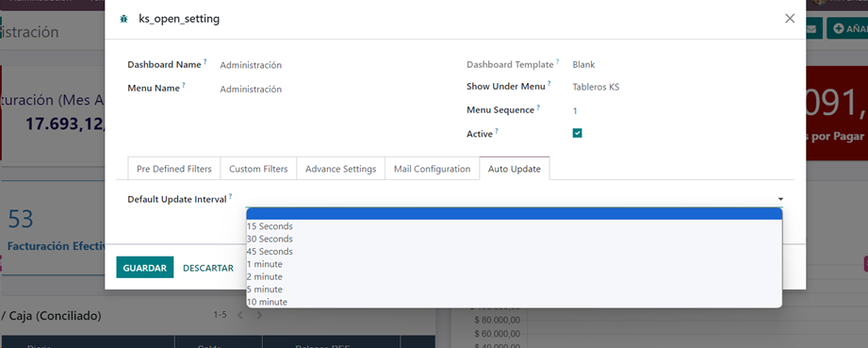868x348 pixels.
Task: Click the Default Update Interval dropdown arrow
Action: click(780, 199)
